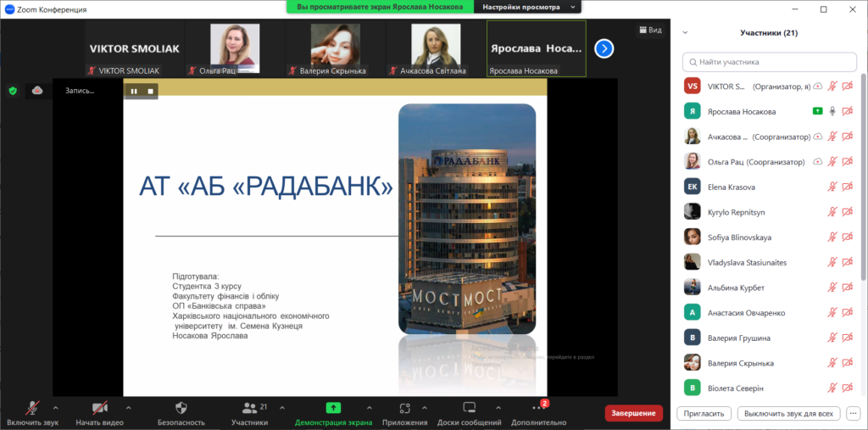Screen dimensions: 868x430
Task: Click VIKTOR S... muted microphone icon
Action: pyautogui.click(x=832, y=86)
